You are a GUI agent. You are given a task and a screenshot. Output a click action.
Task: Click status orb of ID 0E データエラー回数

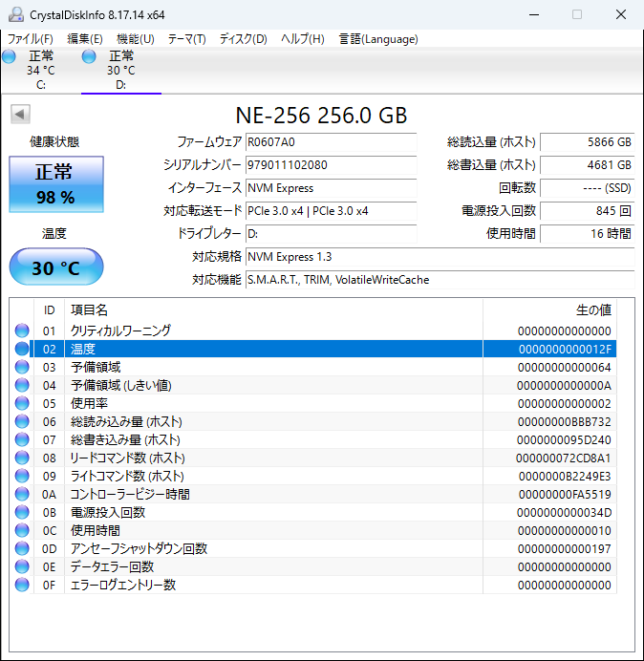[x=22, y=566]
